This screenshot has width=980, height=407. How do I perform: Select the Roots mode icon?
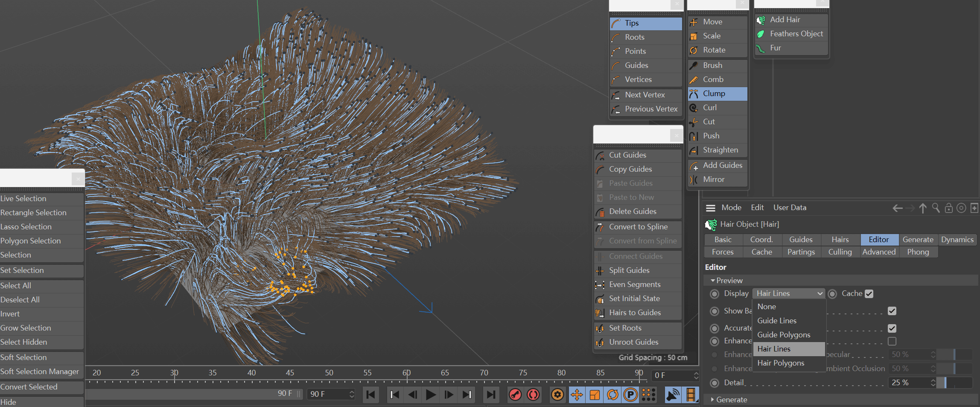[616, 37]
